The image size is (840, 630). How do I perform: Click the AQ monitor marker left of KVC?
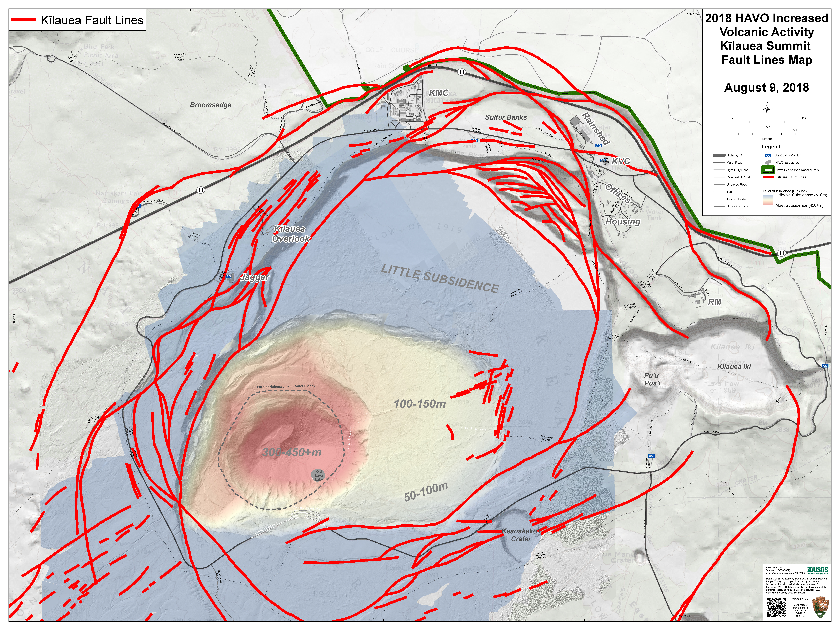point(603,161)
